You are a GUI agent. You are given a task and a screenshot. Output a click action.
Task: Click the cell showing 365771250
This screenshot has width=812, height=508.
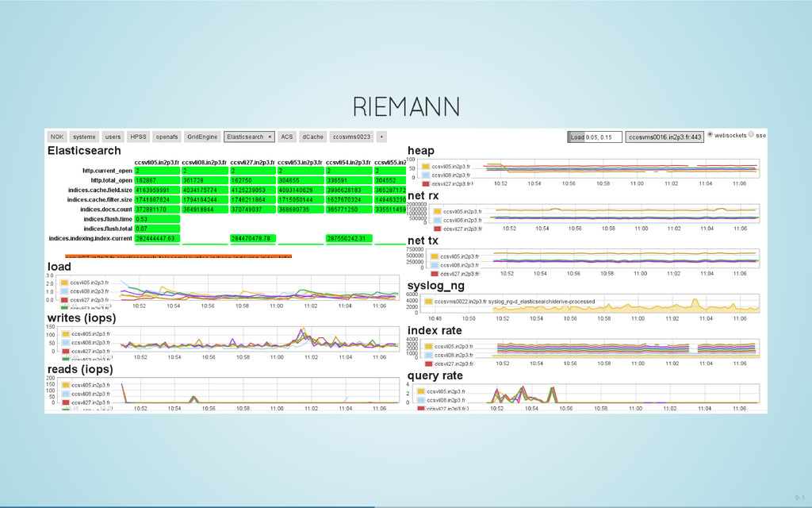(349, 210)
